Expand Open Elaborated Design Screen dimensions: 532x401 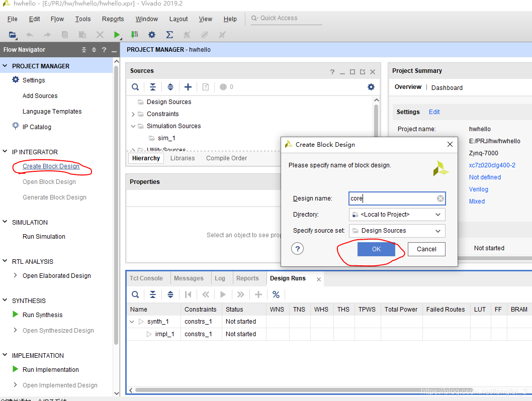click(x=15, y=275)
